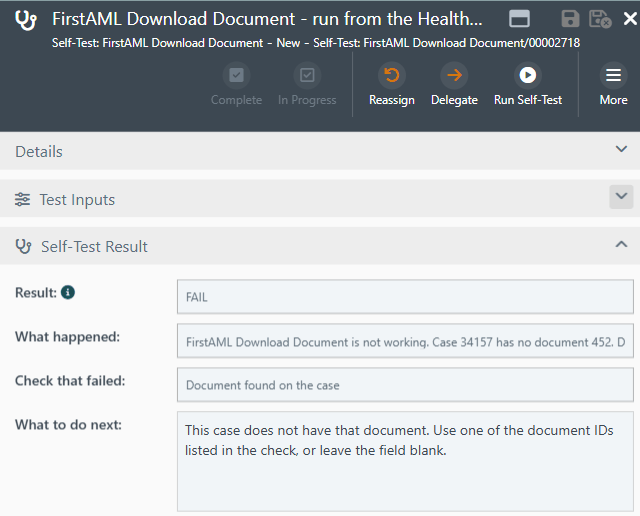Click the Save disk icon
The image size is (640, 516).
[x=570, y=19]
